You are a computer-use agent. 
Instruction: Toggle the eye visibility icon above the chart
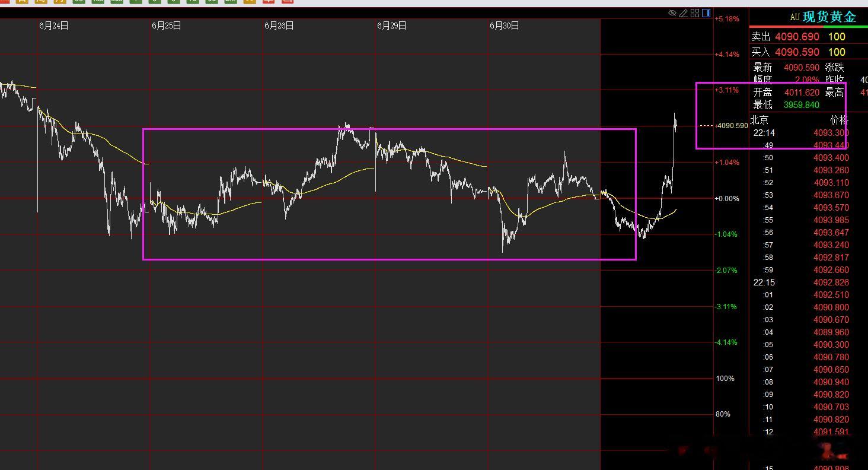[x=672, y=13]
